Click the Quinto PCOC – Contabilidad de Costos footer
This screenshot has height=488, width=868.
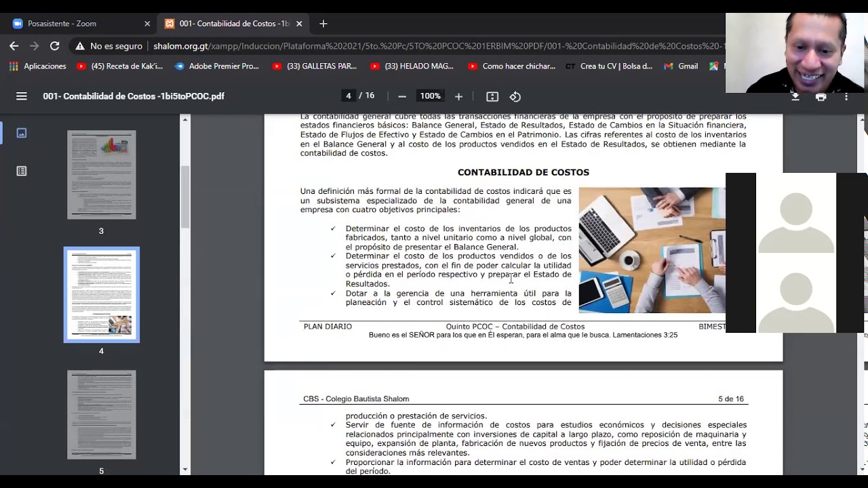click(x=515, y=327)
